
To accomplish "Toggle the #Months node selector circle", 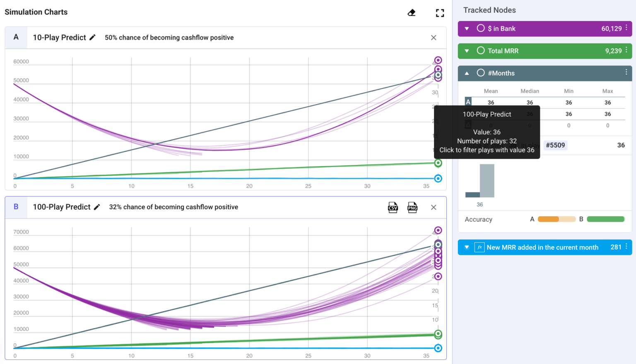I will [481, 73].
